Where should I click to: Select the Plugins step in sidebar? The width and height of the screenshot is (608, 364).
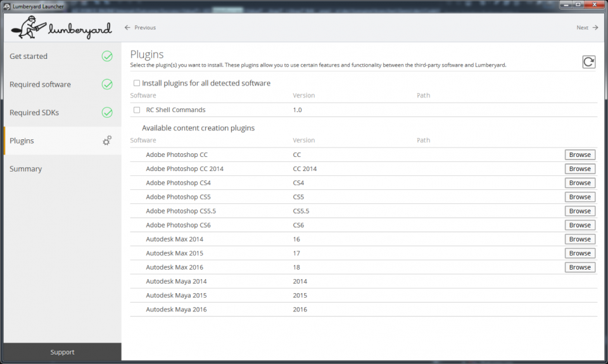click(x=63, y=141)
